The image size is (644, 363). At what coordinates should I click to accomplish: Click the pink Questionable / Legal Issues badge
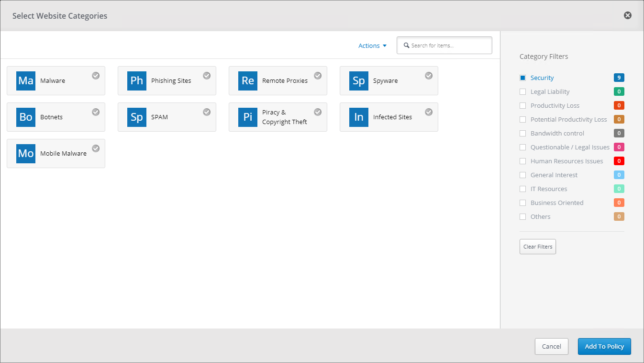619,147
